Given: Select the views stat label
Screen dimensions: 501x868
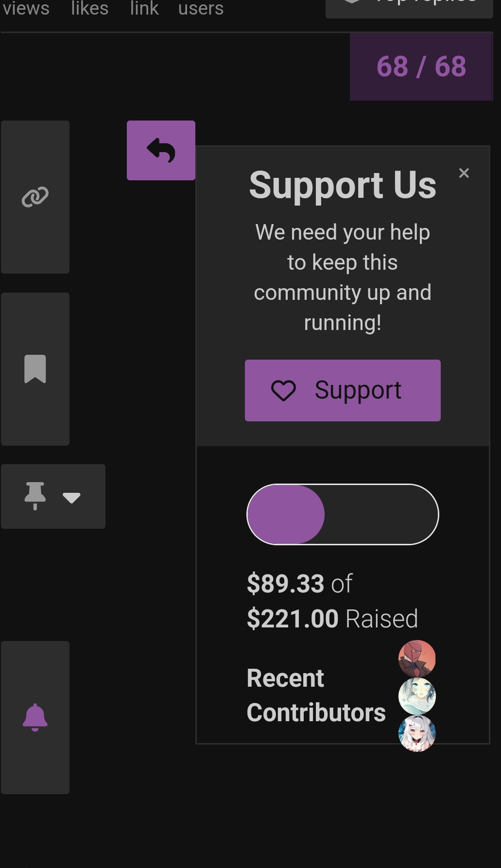Looking at the screenshot, I should coord(26,8).
